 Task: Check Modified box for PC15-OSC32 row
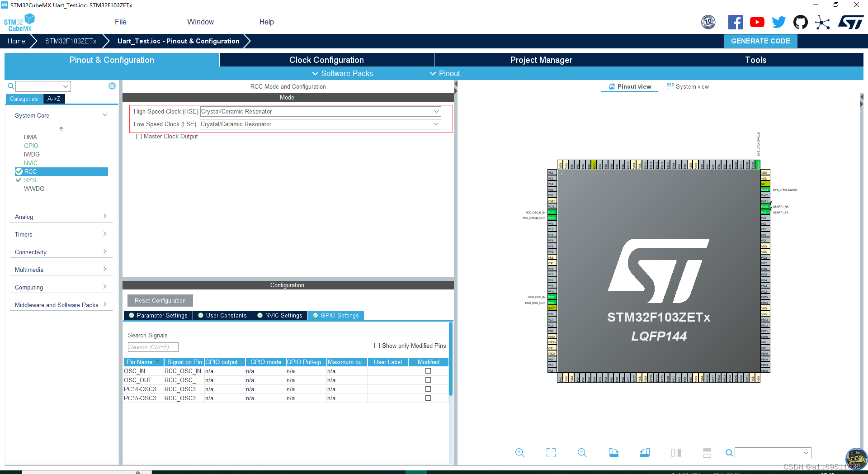pos(428,398)
